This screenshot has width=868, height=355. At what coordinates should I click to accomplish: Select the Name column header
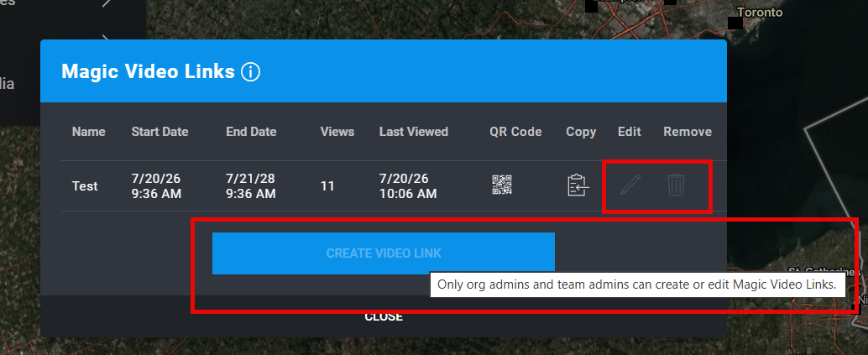click(x=89, y=132)
